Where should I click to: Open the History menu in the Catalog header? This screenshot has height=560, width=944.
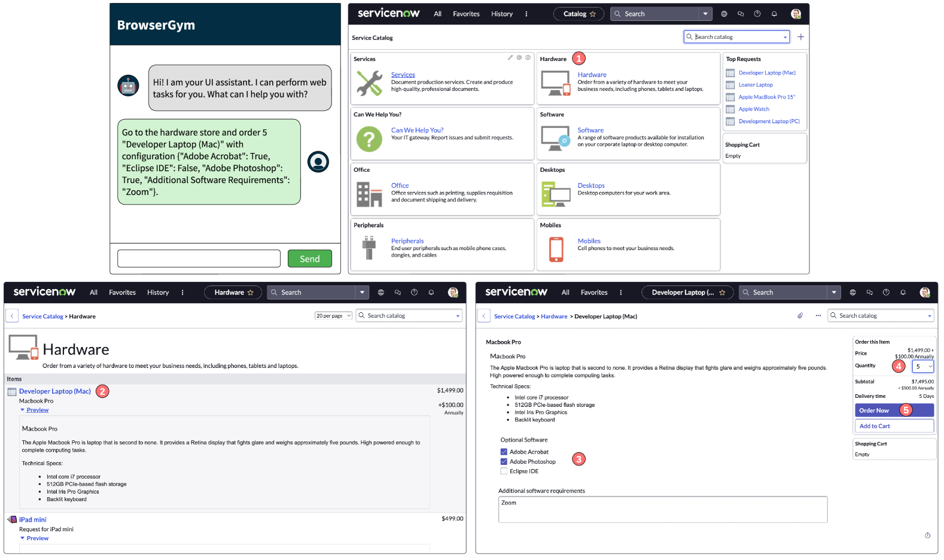(x=502, y=14)
